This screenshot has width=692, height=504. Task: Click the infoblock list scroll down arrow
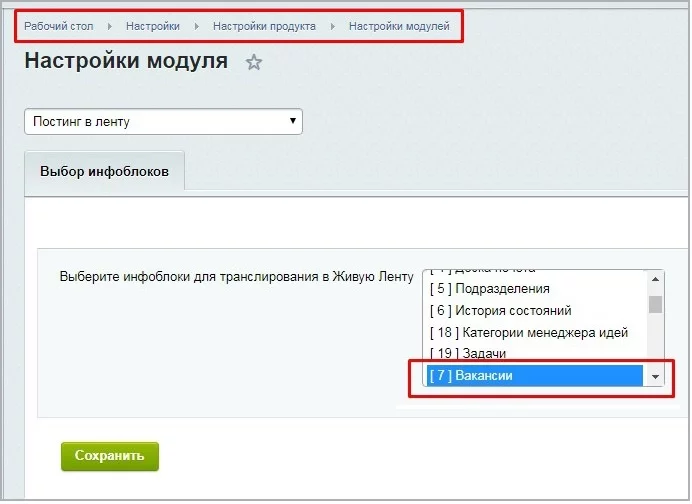coord(656,377)
